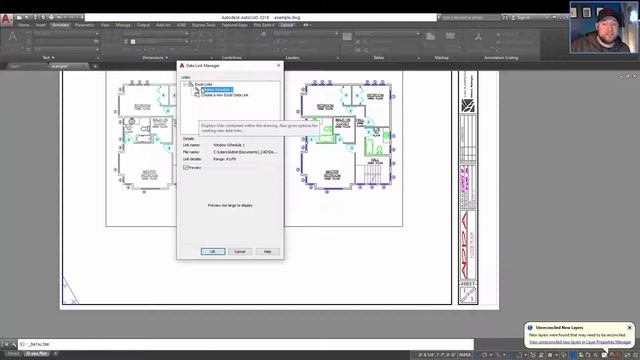
Task: Close the Data Link Manager dialog
Action: pyautogui.click(x=278, y=65)
